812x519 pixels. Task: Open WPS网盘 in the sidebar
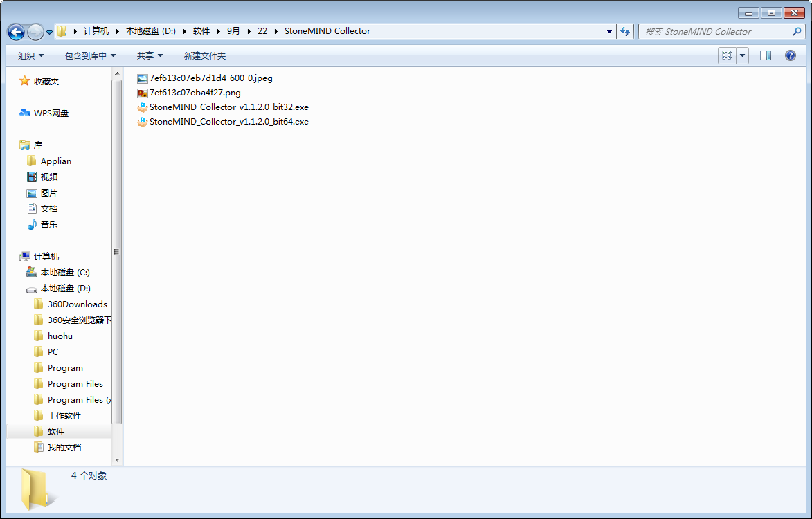coord(51,113)
